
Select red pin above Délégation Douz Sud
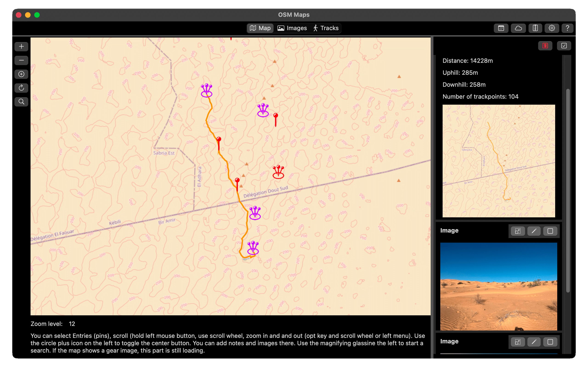coord(237,185)
